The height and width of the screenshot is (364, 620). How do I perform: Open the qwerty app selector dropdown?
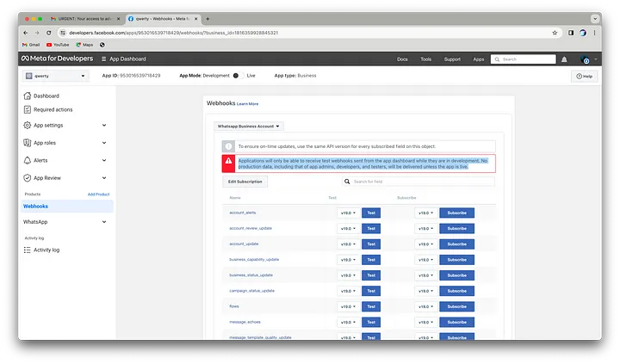click(55, 76)
